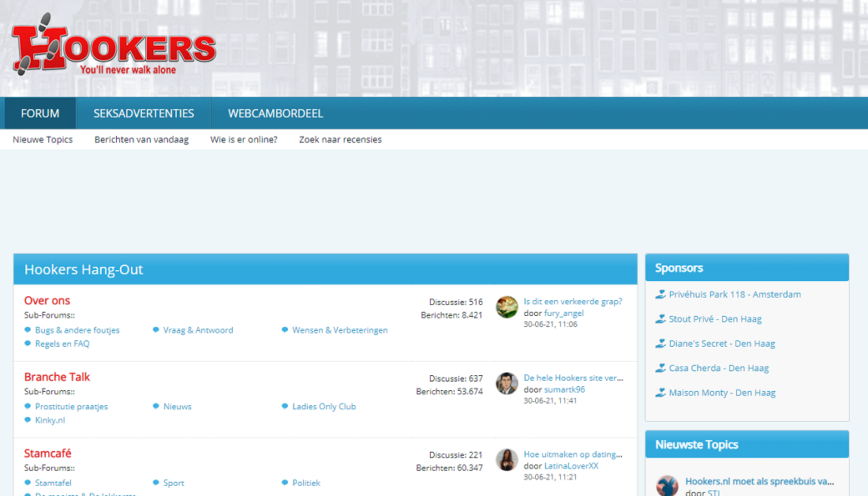Click the handshake icon beside Maison Monty
Image resolution: width=868 pixels, height=496 pixels.
tap(660, 393)
